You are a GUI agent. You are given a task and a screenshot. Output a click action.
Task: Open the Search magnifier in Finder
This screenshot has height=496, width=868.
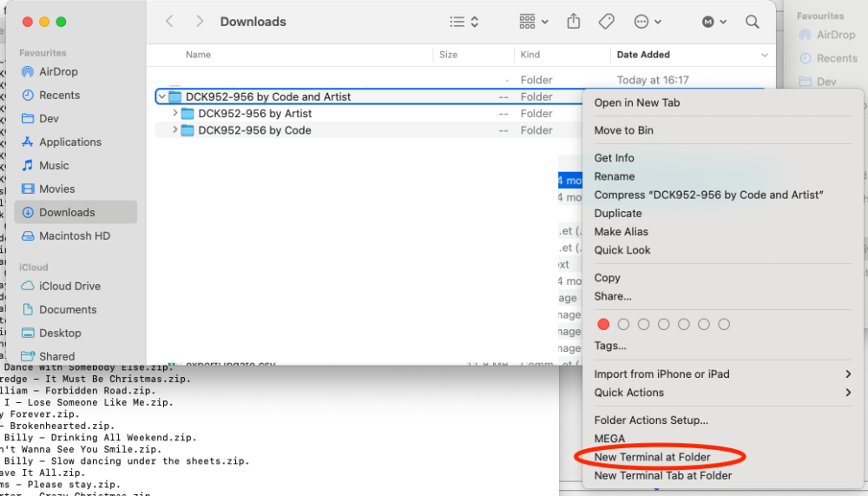(753, 22)
